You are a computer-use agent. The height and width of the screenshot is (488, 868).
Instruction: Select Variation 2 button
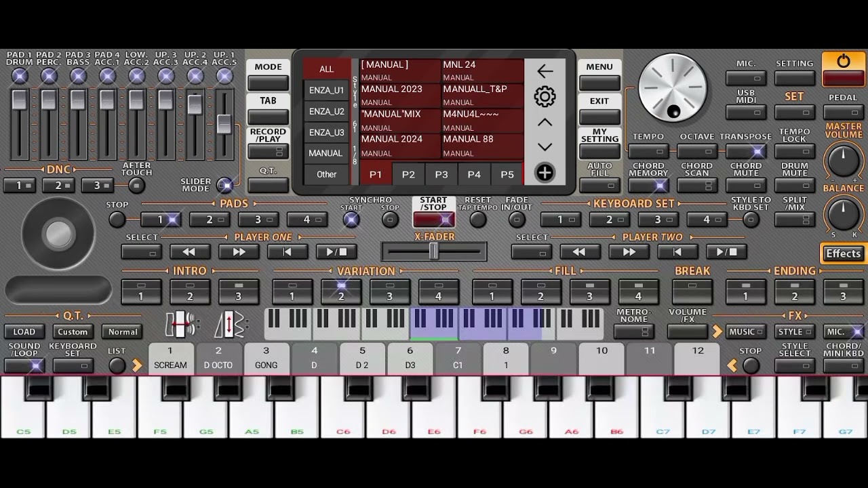[x=340, y=291]
